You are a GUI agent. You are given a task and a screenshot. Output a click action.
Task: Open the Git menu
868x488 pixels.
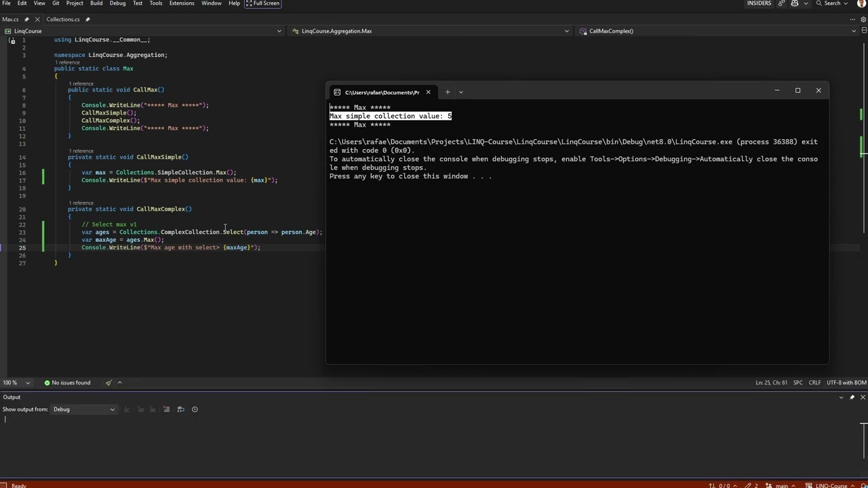tap(56, 3)
